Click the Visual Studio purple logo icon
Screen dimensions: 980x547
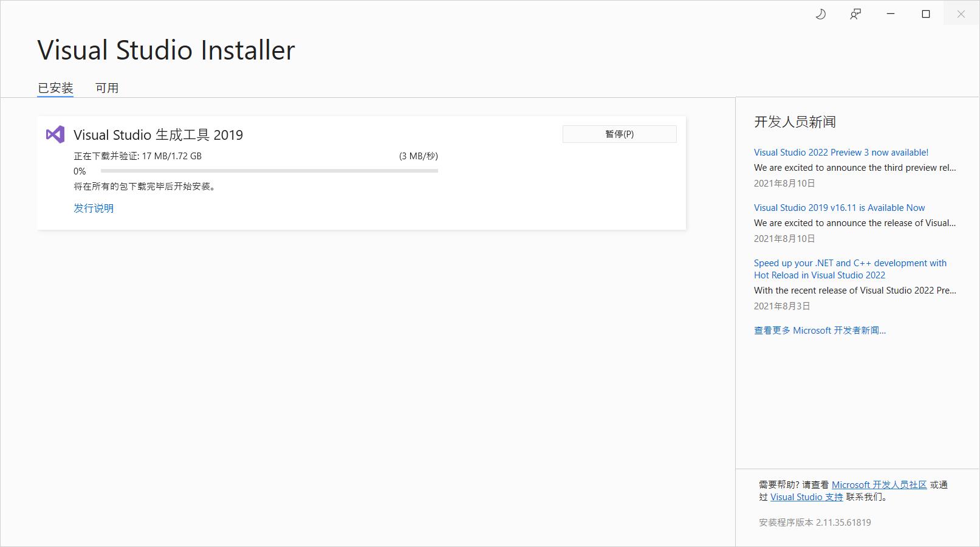[55, 134]
